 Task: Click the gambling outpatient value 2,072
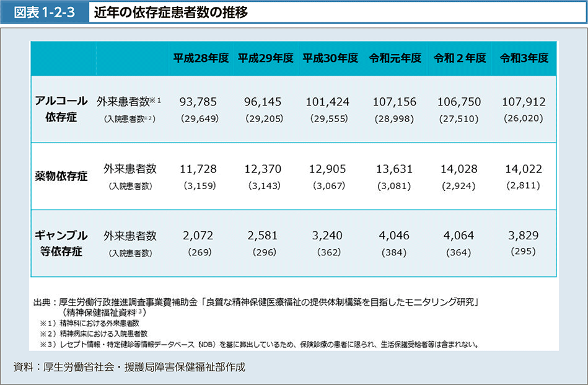pos(200,236)
